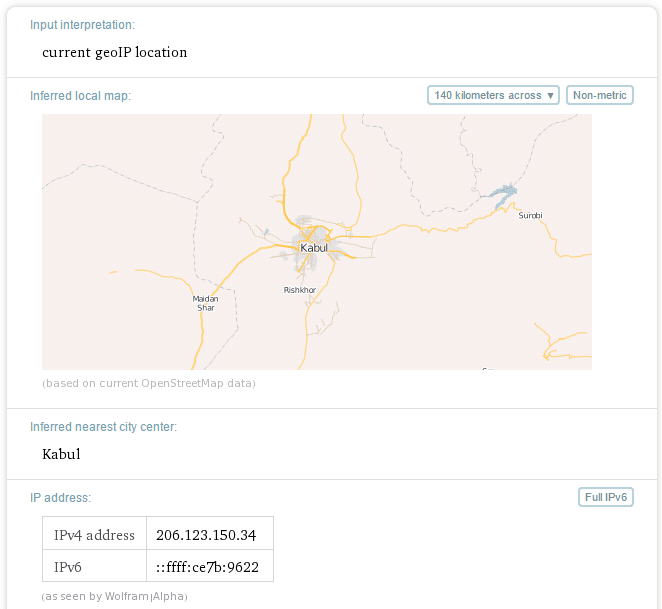This screenshot has width=662, height=609.
Task: Click the 'Input interpretation:' pod header
Action: (82, 24)
